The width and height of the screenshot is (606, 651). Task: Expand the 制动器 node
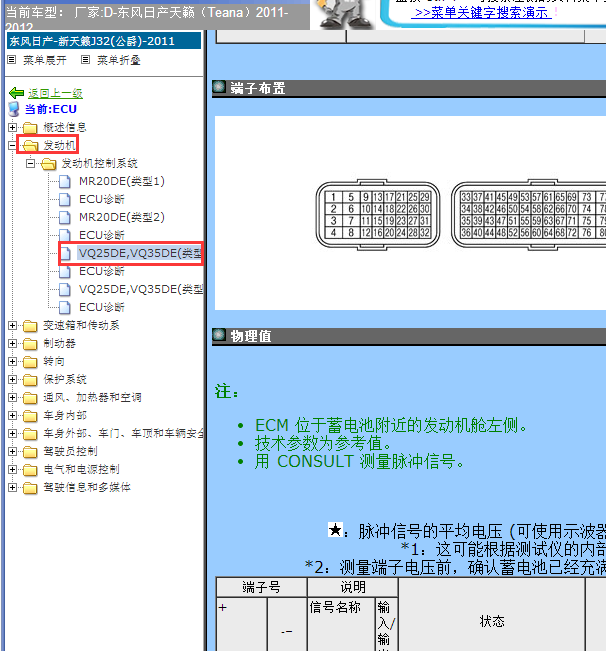[x=12, y=343]
